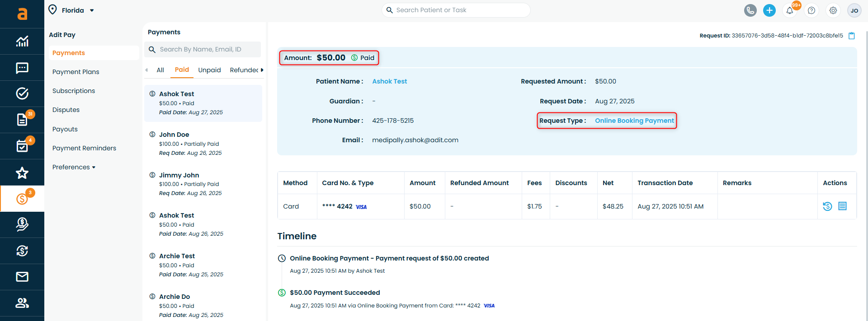Open the settings gear icon
868x321 pixels.
click(833, 10)
